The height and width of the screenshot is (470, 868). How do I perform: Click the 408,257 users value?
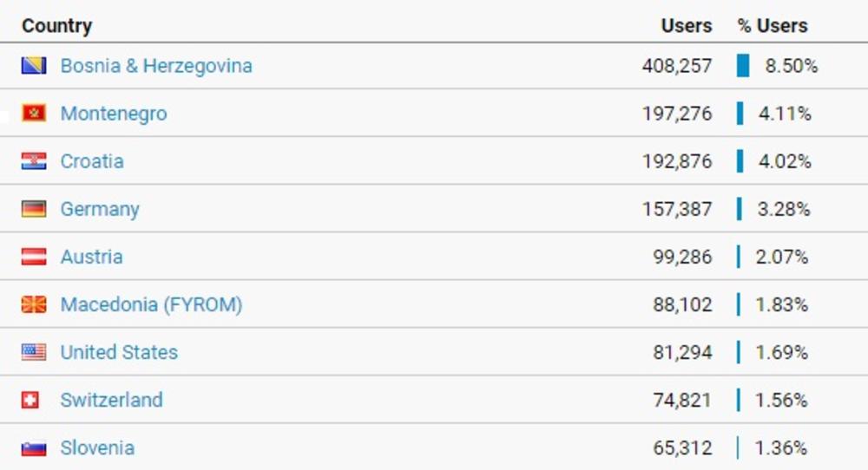pos(677,66)
